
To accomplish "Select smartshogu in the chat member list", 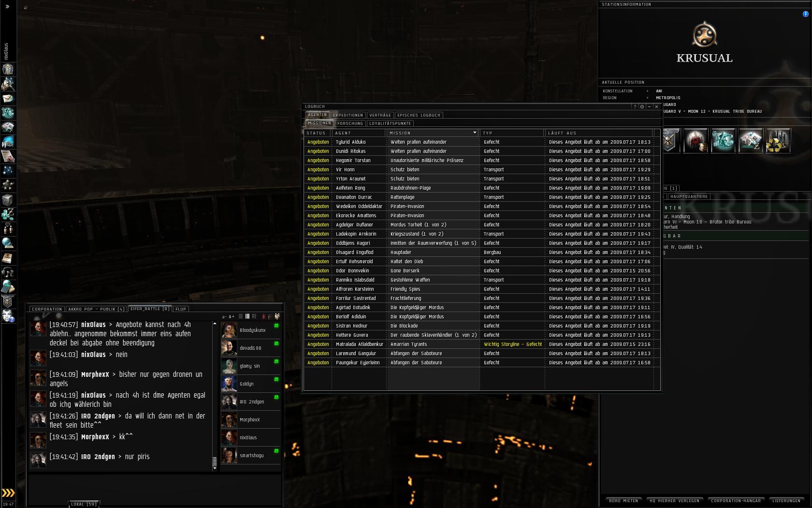I will pos(250,455).
